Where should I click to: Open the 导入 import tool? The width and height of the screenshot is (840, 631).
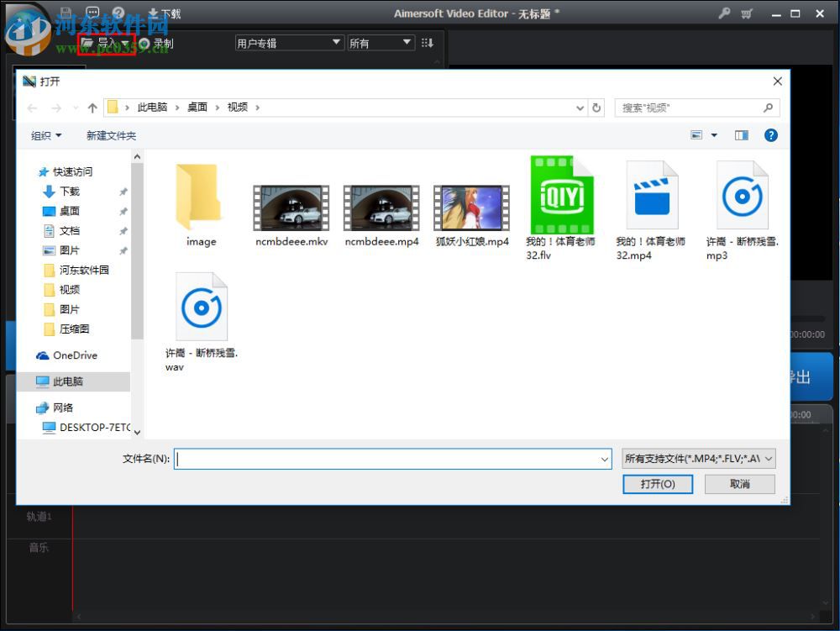101,42
